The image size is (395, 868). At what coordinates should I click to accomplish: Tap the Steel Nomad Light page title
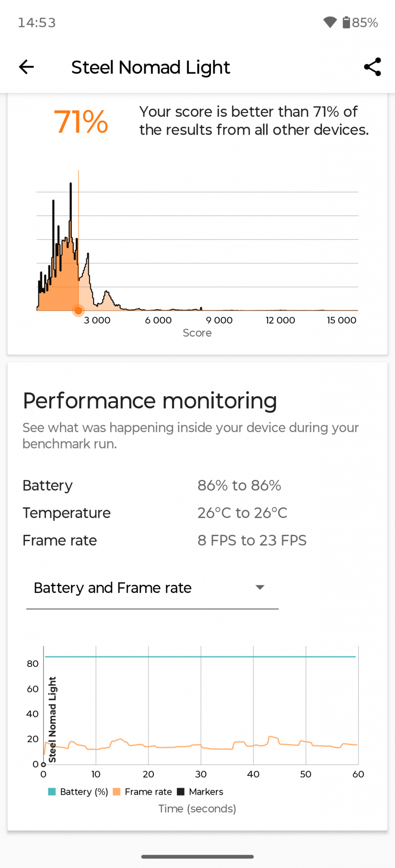(x=150, y=67)
